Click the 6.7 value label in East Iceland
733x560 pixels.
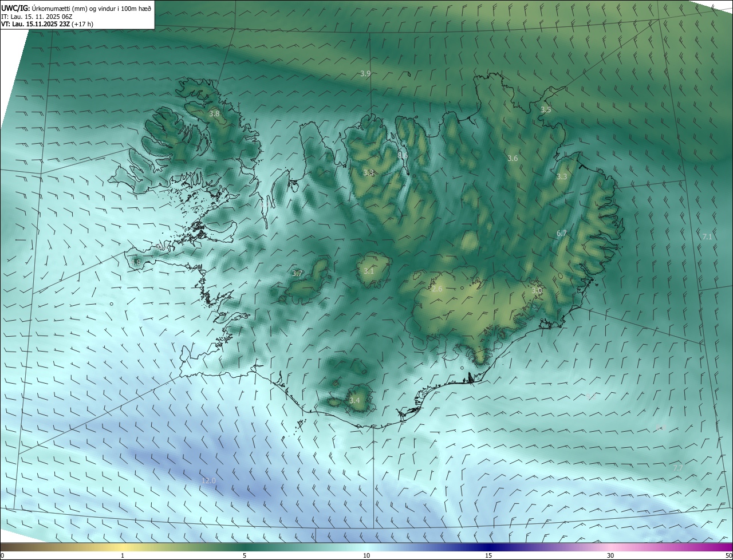click(562, 233)
